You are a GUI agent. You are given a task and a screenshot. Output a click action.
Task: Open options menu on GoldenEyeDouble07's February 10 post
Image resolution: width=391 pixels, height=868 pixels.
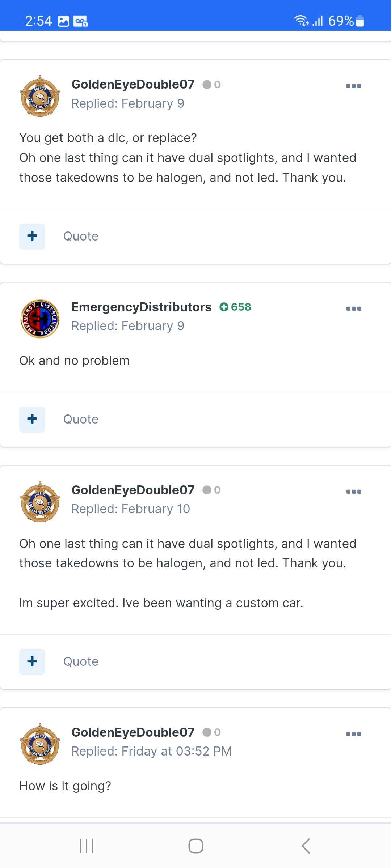pyautogui.click(x=354, y=492)
